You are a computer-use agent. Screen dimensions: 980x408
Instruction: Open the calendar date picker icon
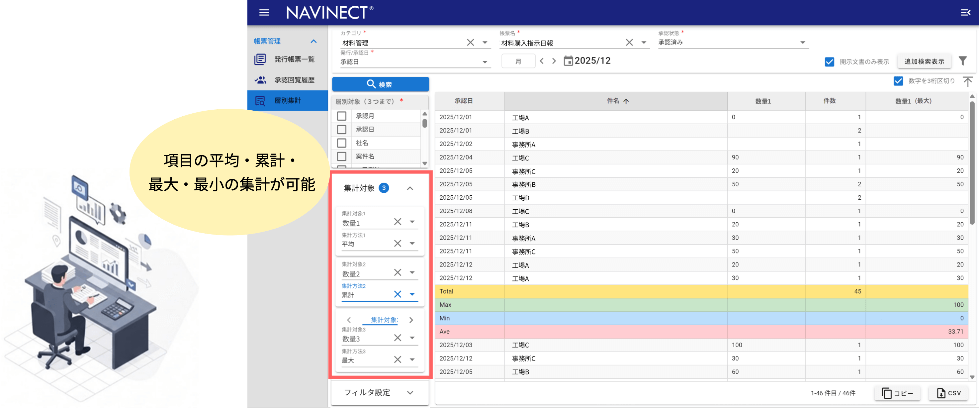(568, 61)
